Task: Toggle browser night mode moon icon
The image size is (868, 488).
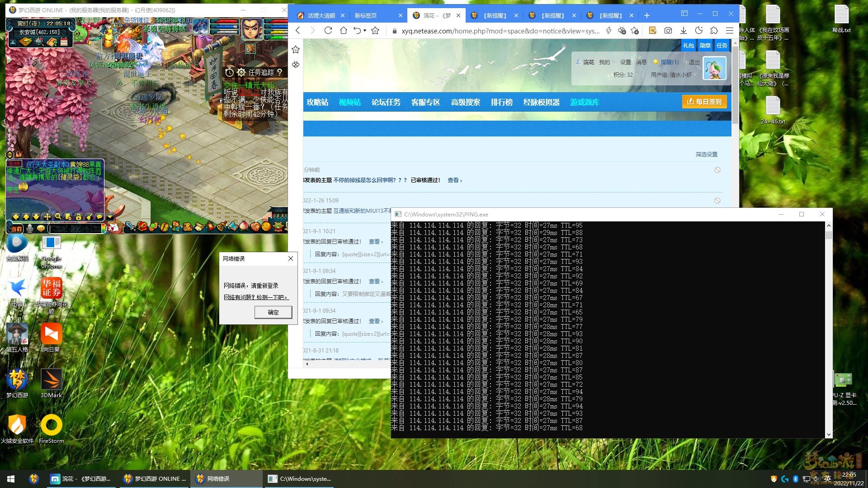Action: (x=699, y=30)
